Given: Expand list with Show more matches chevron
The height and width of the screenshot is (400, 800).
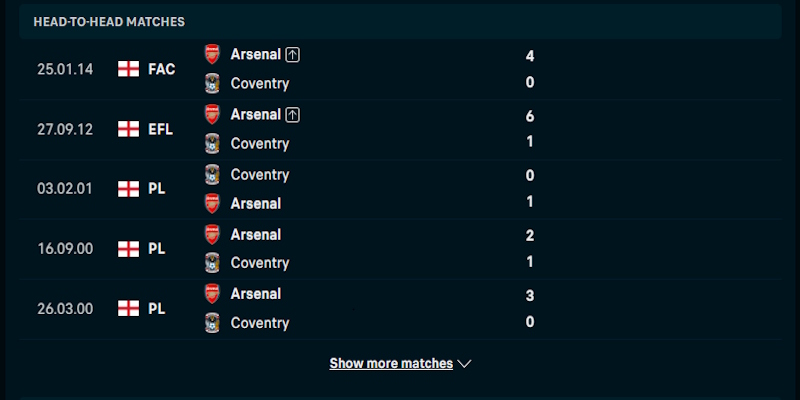Looking at the screenshot, I should point(464,364).
